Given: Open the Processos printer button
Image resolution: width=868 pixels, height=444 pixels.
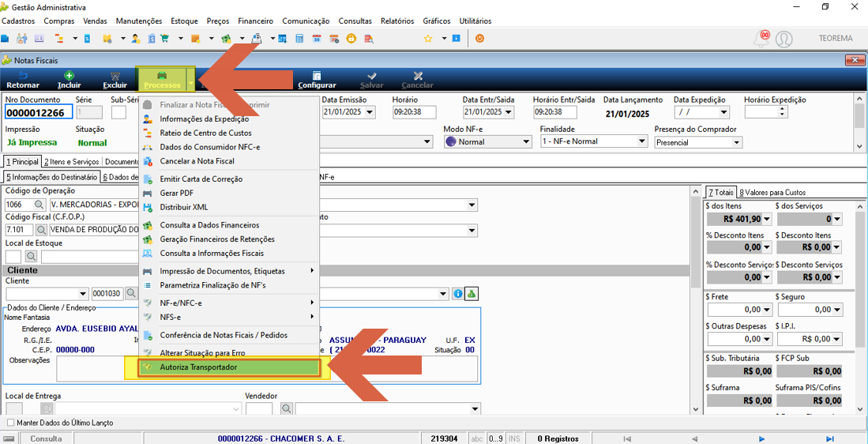Looking at the screenshot, I should tap(162, 80).
